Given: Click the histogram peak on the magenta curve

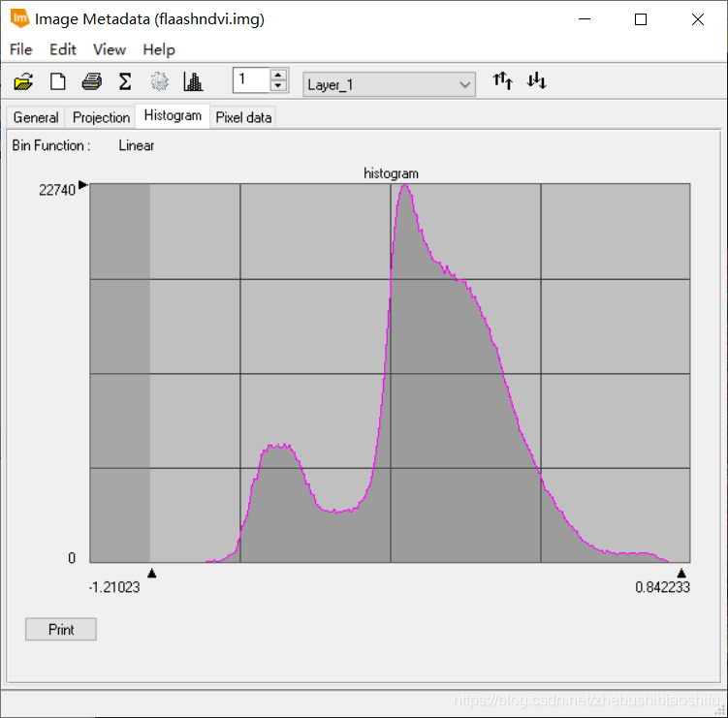Looking at the screenshot, I should (x=405, y=186).
